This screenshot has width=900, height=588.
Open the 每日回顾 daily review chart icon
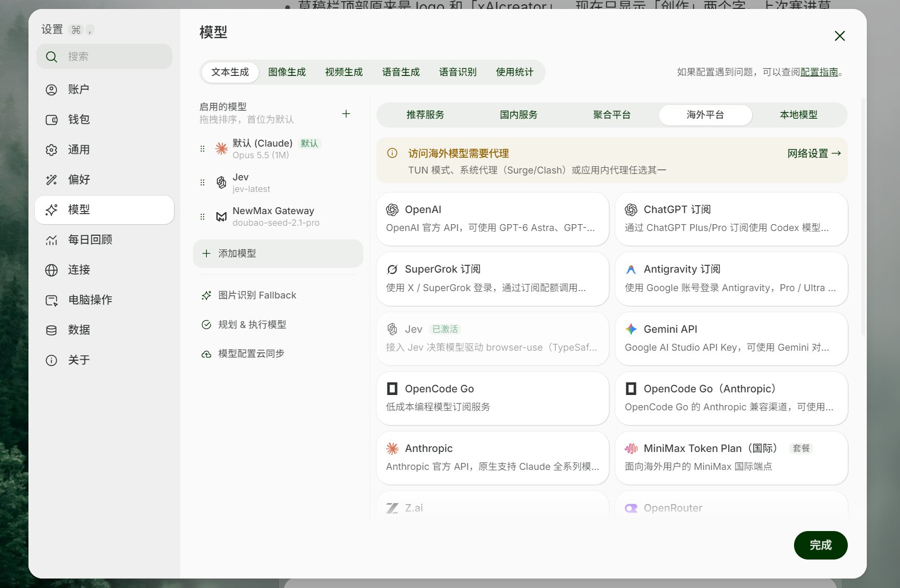click(51, 240)
